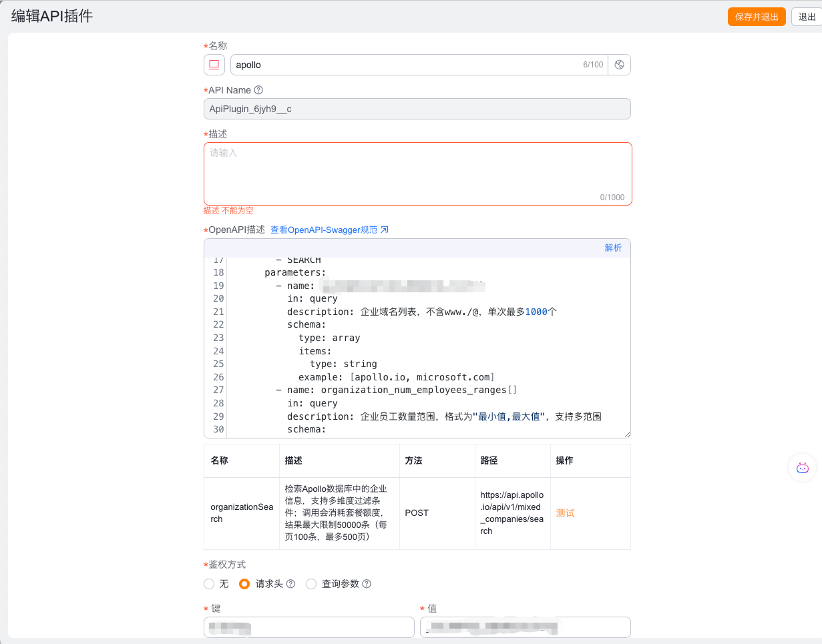
Task: Click the 键 input field
Action: point(309,627)
